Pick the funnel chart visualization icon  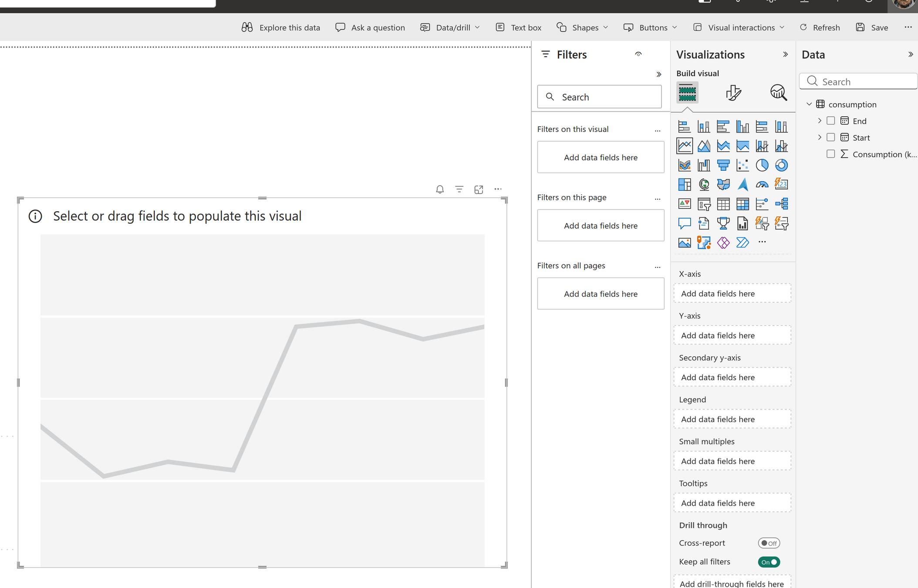coord(723,165)
